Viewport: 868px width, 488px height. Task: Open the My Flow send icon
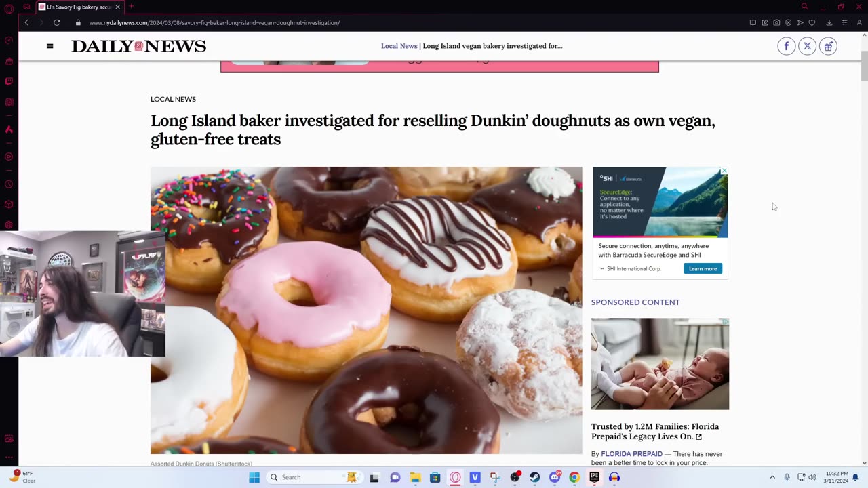click(x=800, y=22)
